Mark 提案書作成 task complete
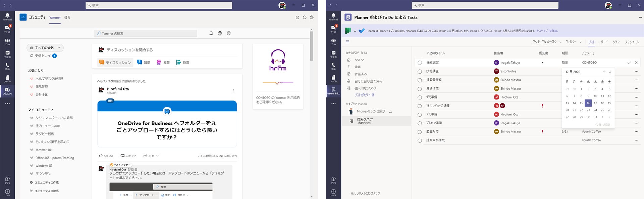Viewport: 644px width, 199px height. click(420, 80)
